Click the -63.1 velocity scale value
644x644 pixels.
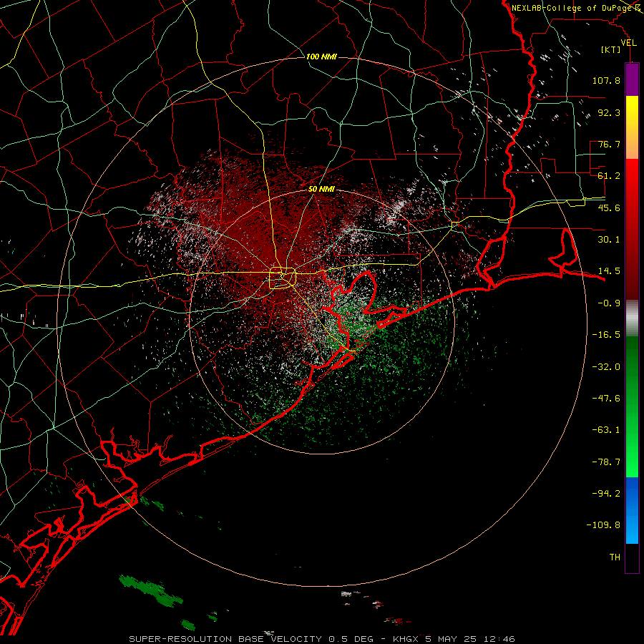606,430
